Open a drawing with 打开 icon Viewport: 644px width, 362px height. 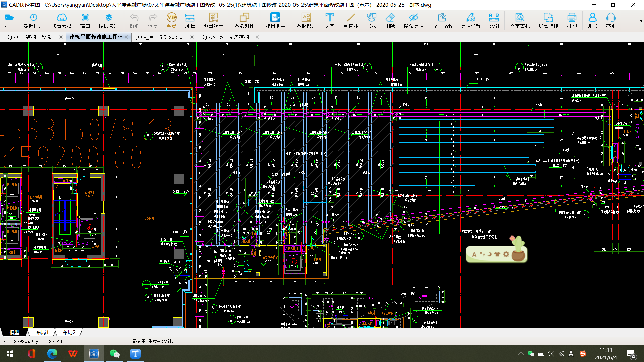point(9,21)
